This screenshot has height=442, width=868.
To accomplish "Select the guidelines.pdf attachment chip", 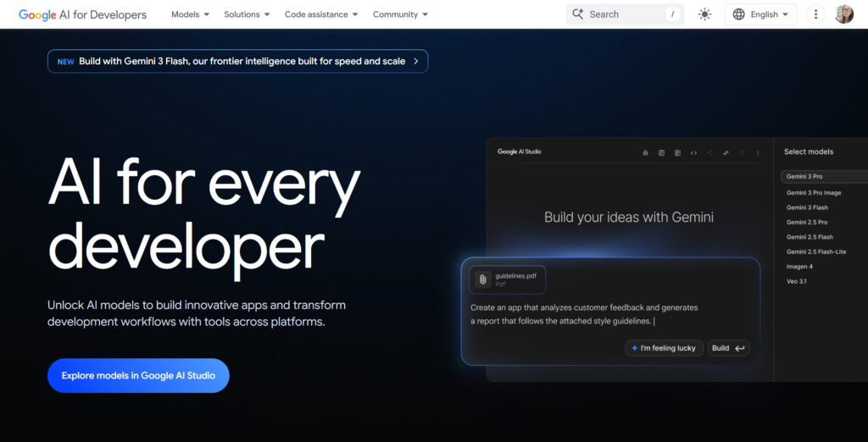I will pos(507,280).
